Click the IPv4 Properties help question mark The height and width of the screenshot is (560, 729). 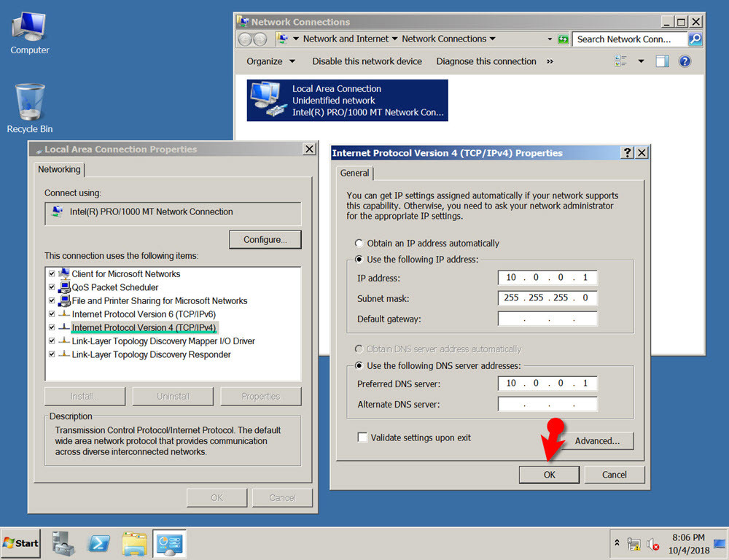[627, 152]
